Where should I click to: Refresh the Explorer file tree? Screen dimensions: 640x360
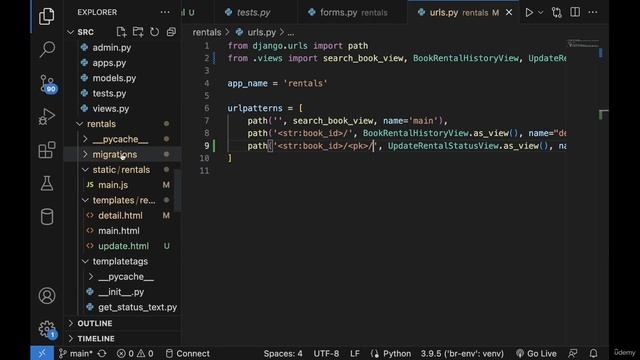click(154, 32)
